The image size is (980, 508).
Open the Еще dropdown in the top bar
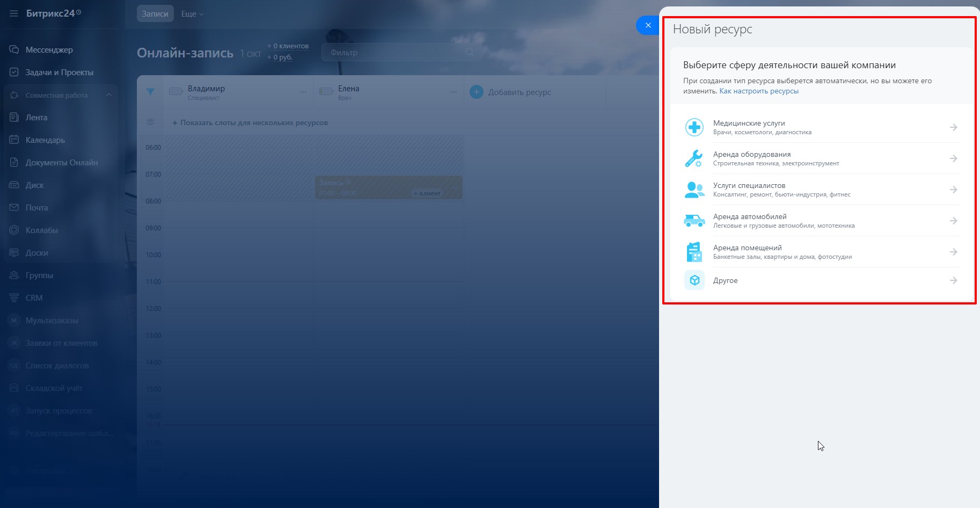point(192,14)
